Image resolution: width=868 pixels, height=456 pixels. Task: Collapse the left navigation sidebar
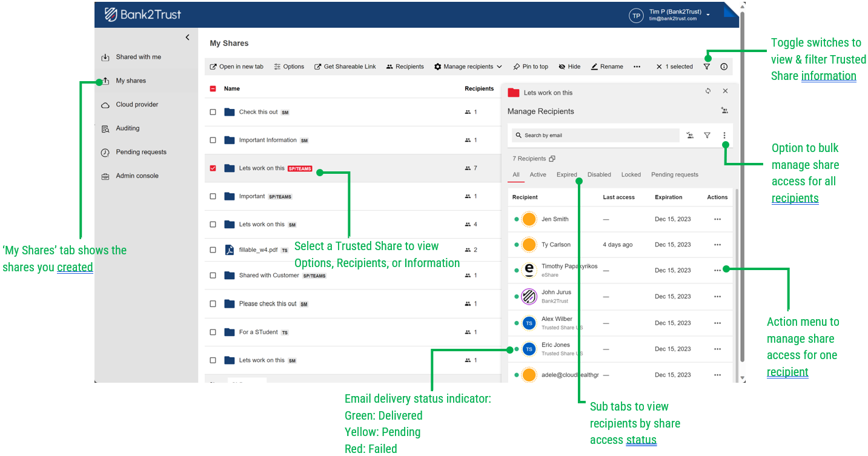pos(187,37)
